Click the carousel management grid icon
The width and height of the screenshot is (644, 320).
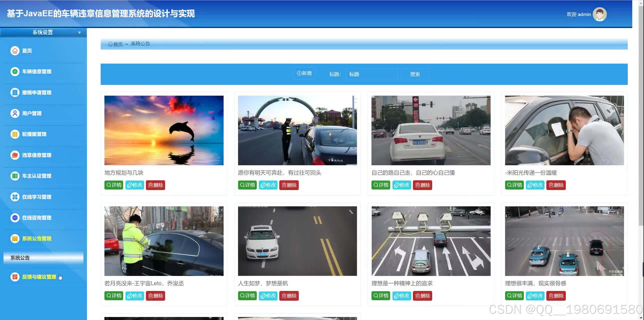15,134
